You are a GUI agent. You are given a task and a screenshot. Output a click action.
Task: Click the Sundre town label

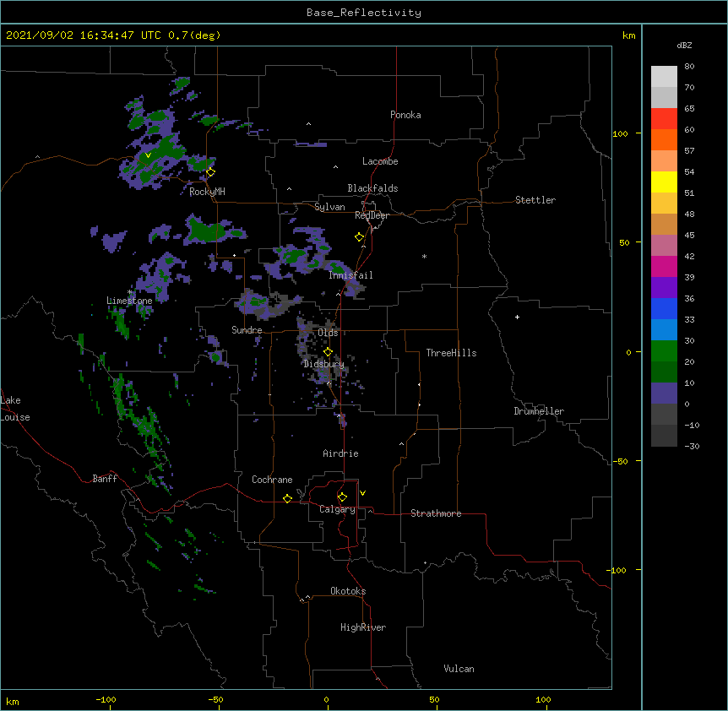247,330
